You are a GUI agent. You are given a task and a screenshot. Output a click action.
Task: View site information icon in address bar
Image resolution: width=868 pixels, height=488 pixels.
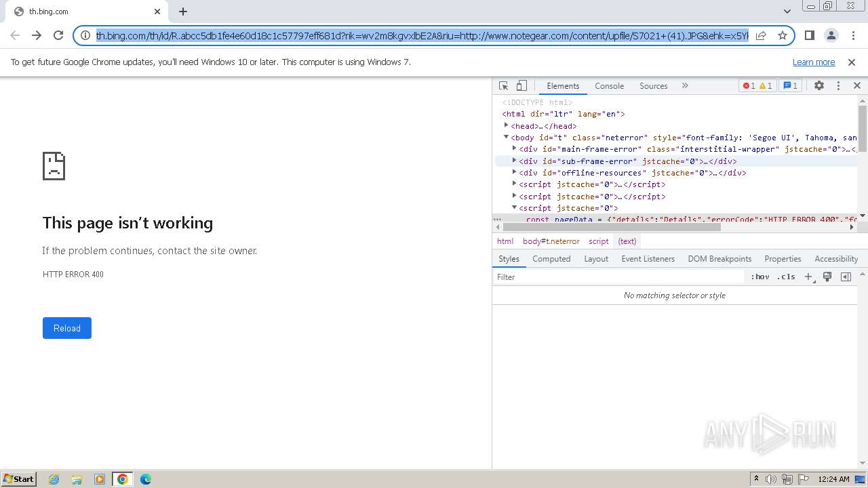(86, 35)
